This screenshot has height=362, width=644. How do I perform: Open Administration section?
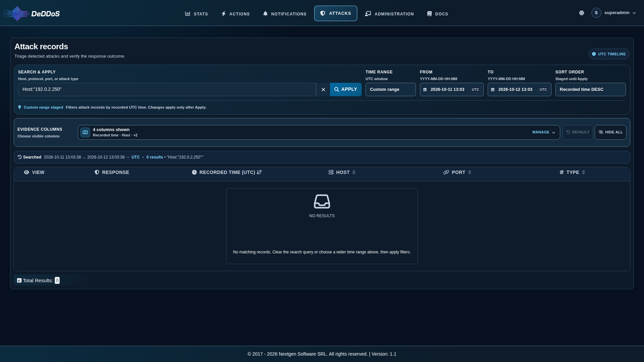click(x=389, y=14)
